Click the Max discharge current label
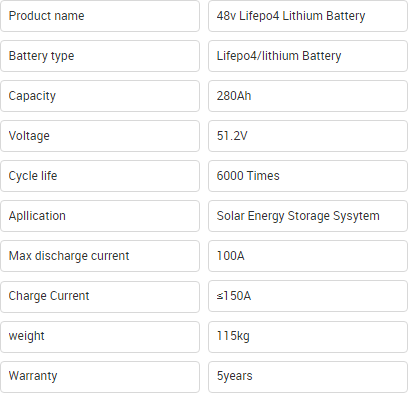This screenshot has height=393, width=408. click(x=100, y=256)
